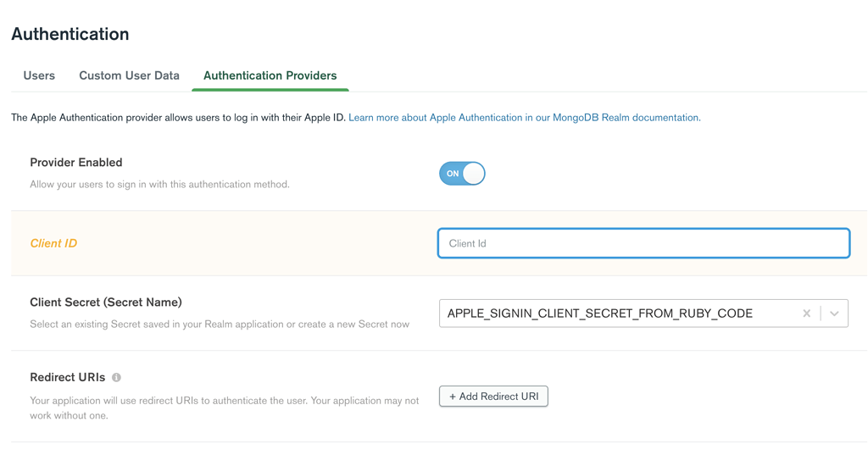The image size is (868, 455).
Task: Click the orange Client ID label
Action: coord(53,243)
